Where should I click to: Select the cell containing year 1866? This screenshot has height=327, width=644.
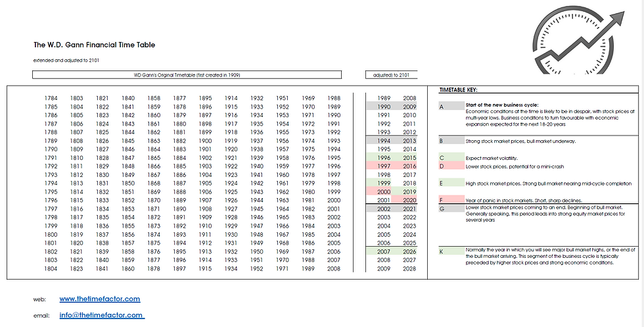(x=154, y=166)
